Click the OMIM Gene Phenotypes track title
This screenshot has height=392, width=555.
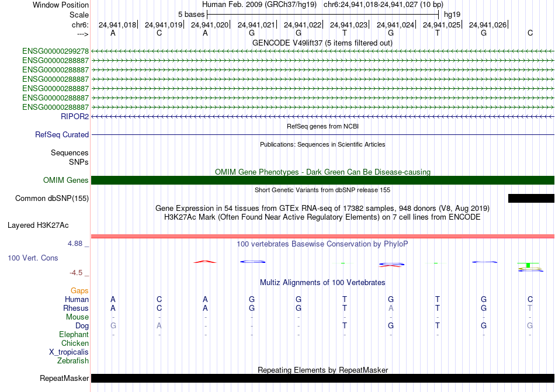pyautogui.click(x=322, y=172)
